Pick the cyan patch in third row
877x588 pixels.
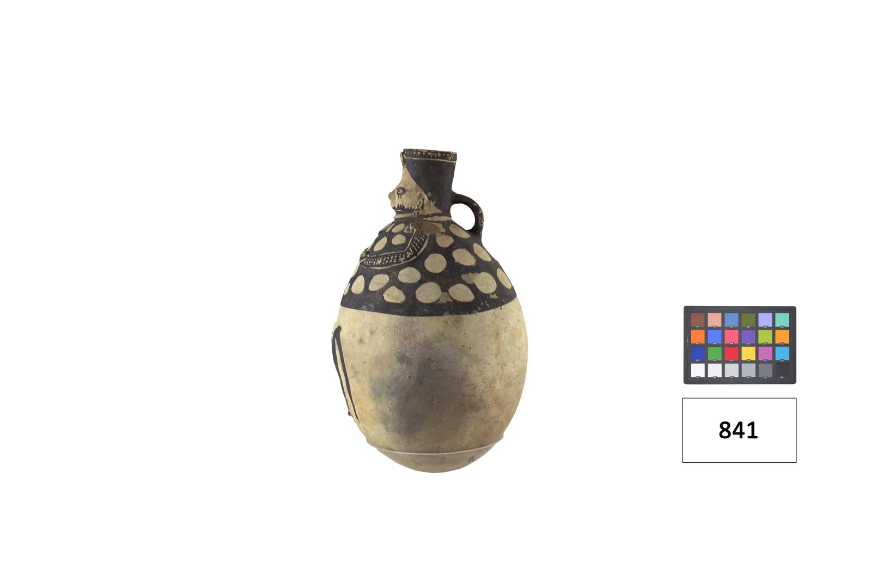782,353
